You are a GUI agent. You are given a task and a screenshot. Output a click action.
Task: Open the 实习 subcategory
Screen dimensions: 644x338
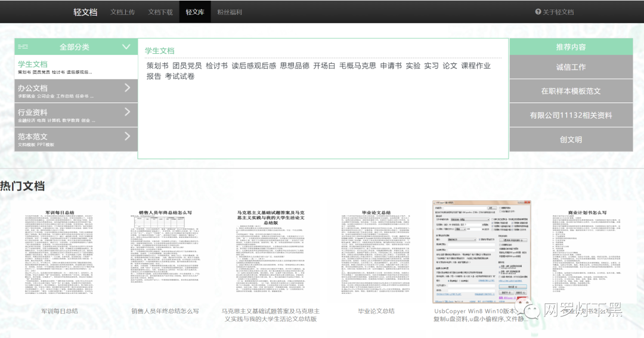point(431,66)
